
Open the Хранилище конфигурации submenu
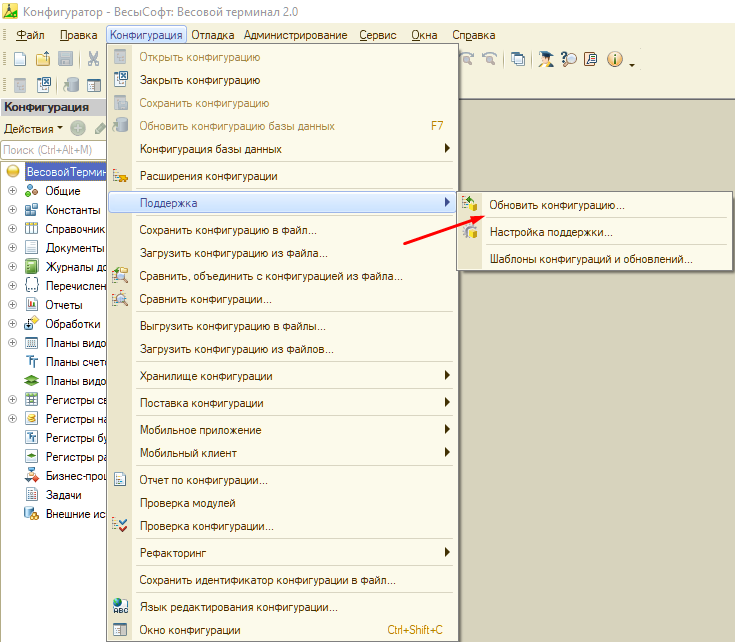coord(205,376)
